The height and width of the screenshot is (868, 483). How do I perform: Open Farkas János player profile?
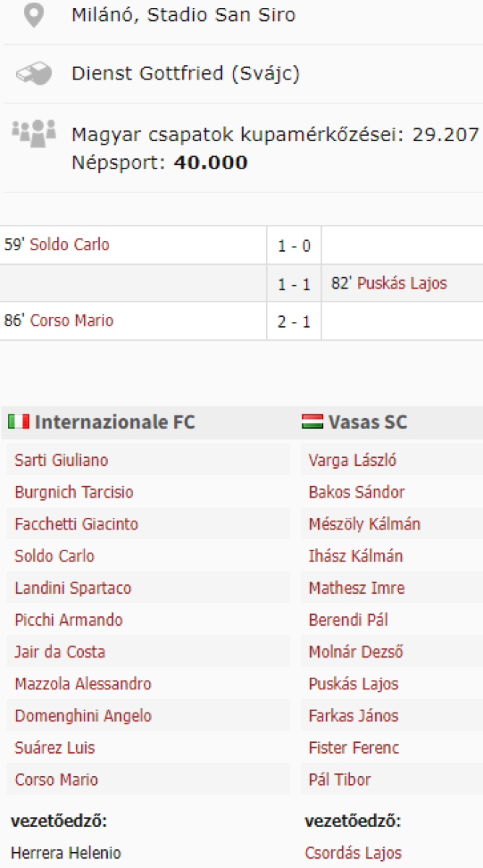click(x=354, y=715)
